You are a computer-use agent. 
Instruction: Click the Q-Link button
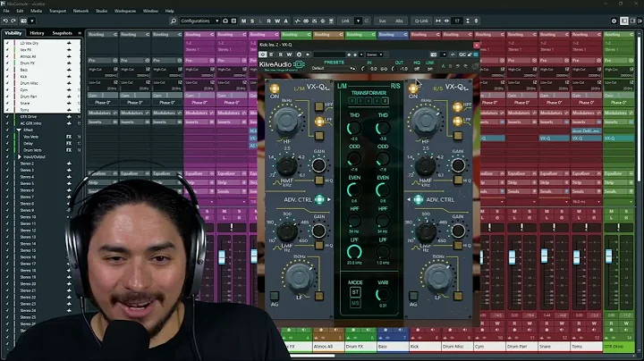click(x=421, y=21)
